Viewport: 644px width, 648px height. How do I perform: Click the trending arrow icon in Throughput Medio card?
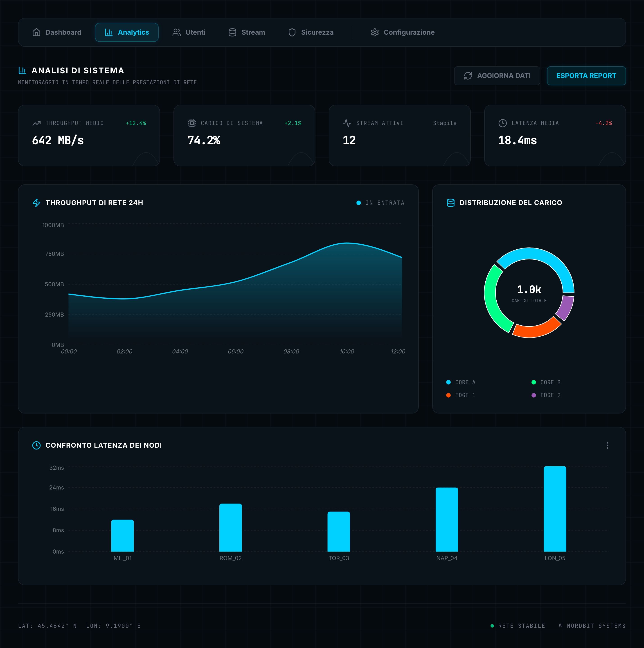click(36, 123)
